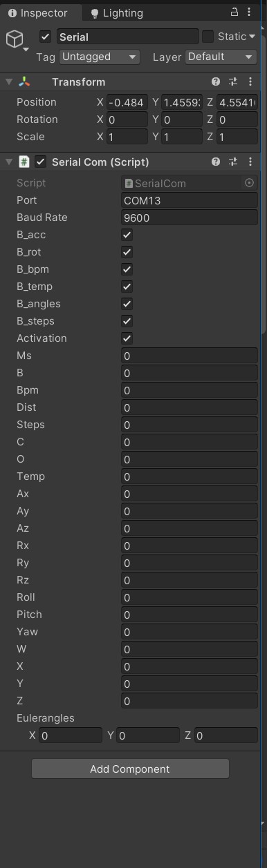Image resolution: width=267 pixels, height=868 pixels.
Task: Open the Serial Com component options menu
Action: [250, 162]
